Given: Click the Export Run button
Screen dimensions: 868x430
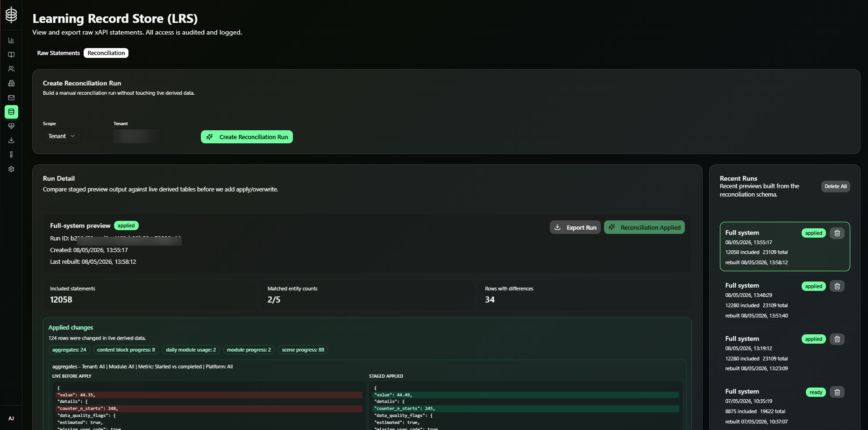Looking at the screenshot, I should [x=575, y=227].
